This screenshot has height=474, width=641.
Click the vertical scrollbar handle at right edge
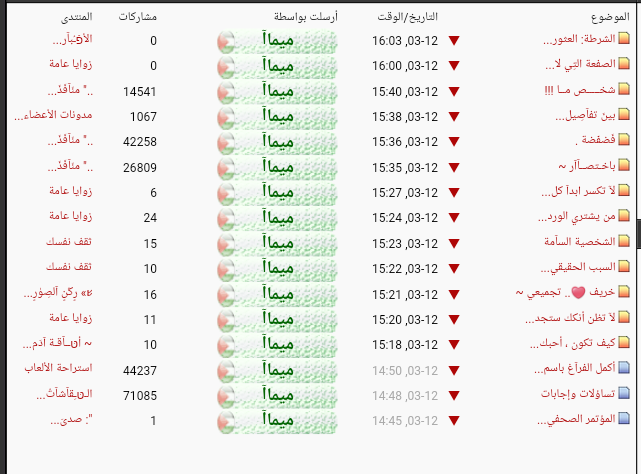pyautogui.click(x=639, y=234)
